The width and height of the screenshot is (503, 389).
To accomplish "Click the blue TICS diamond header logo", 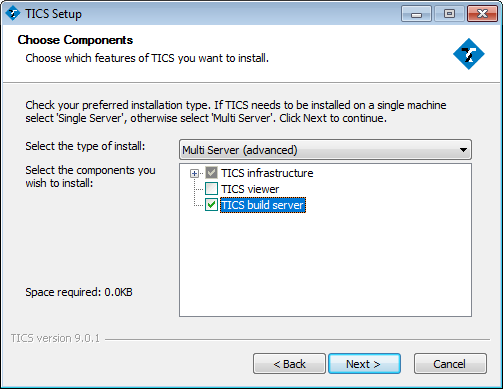I will tap(469, 54).
